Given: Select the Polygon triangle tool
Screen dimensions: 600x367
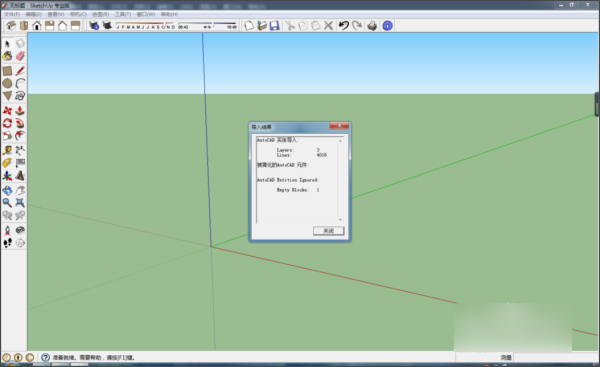Looking at the screenshot, I should click(x=7, y=96).
